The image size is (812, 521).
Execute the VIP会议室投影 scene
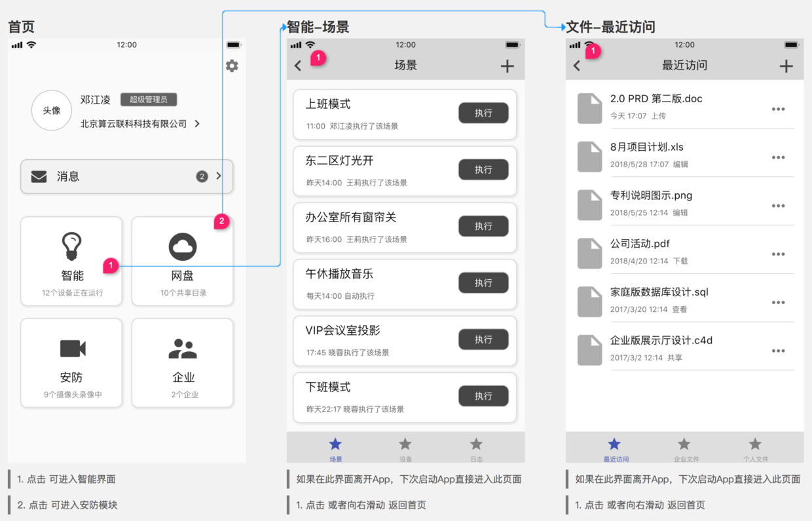(483, 339)
